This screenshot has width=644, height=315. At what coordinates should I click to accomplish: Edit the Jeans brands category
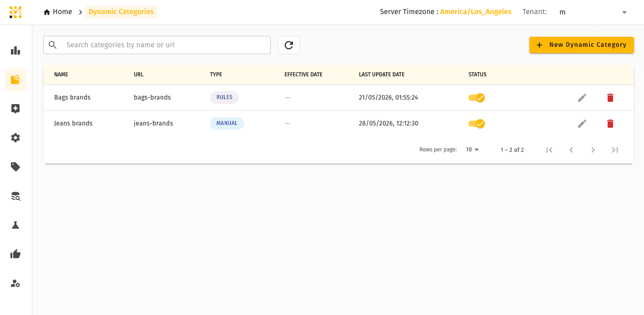pyautogui.click(x=582, y=124)
